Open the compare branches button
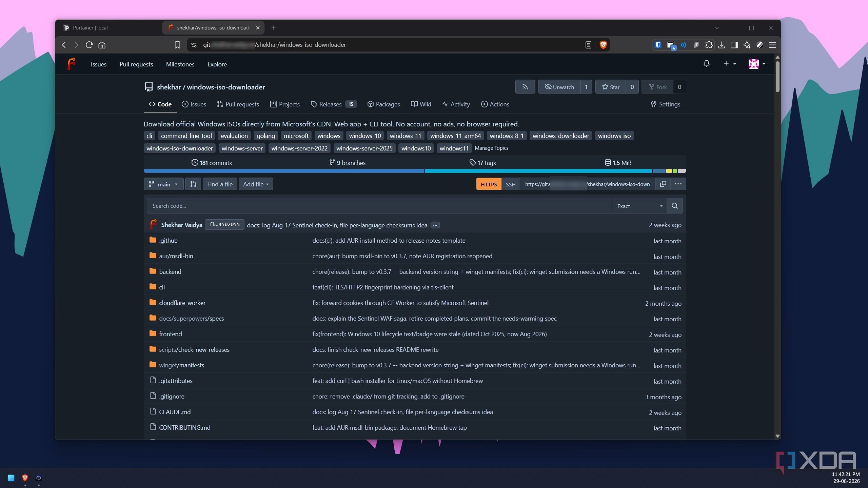Screen dimensions: 868x488 click(193, 184)
